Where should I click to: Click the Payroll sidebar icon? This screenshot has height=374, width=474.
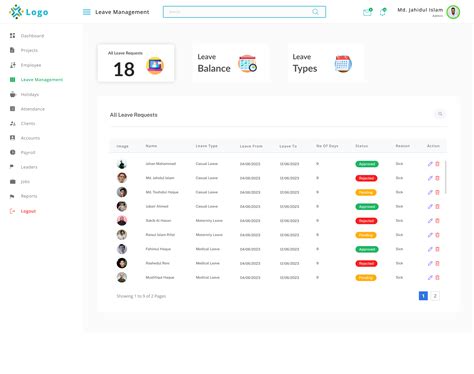(13, 152)
